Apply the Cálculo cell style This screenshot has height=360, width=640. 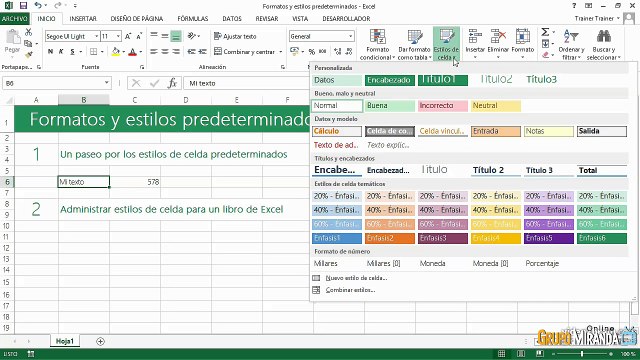[337, 131]
